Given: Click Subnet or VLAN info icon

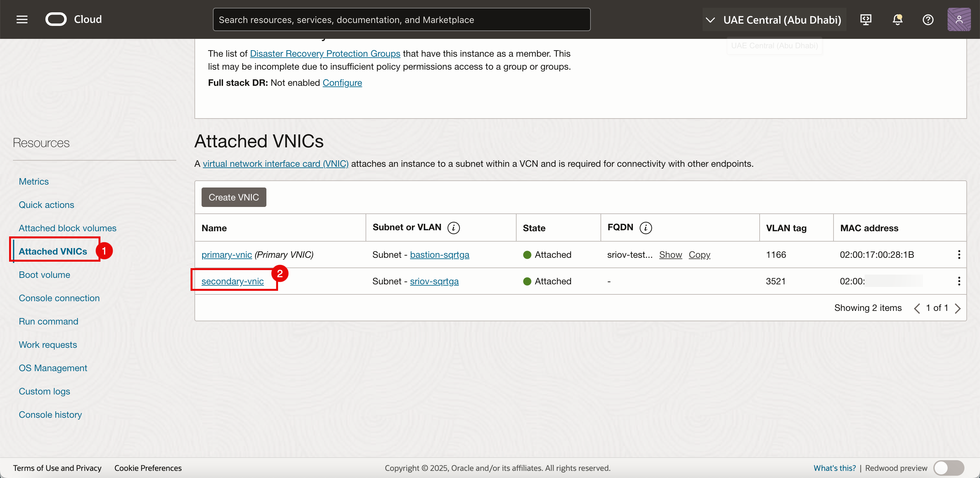Looking at the screenshot, I should coord(453,228).
